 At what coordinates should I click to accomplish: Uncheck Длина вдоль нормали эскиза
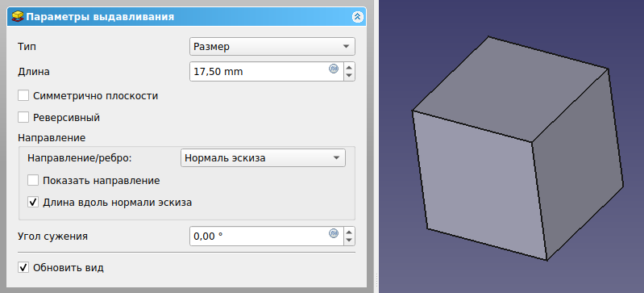coord(33,202)
